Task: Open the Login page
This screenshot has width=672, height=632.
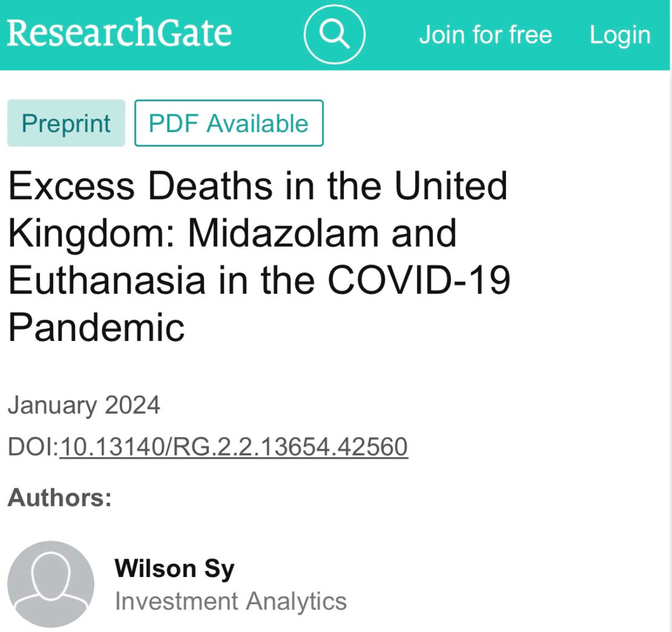Action: click(x=620, y=34)
